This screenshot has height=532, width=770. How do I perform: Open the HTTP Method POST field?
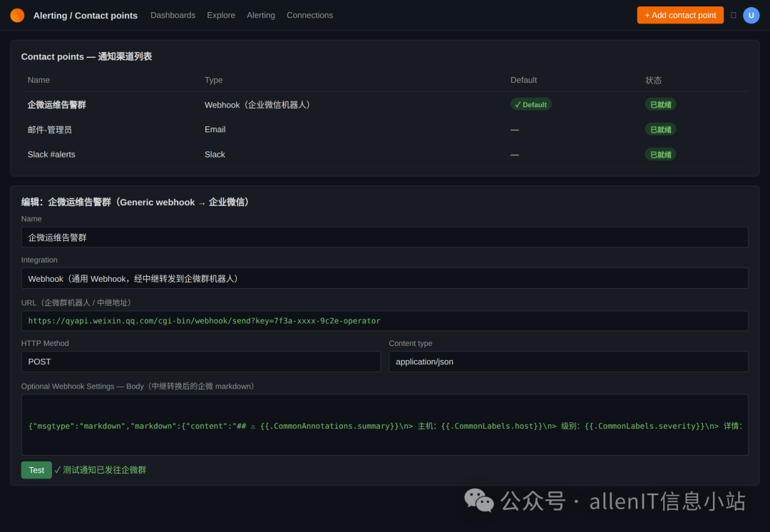pos(201,362)
